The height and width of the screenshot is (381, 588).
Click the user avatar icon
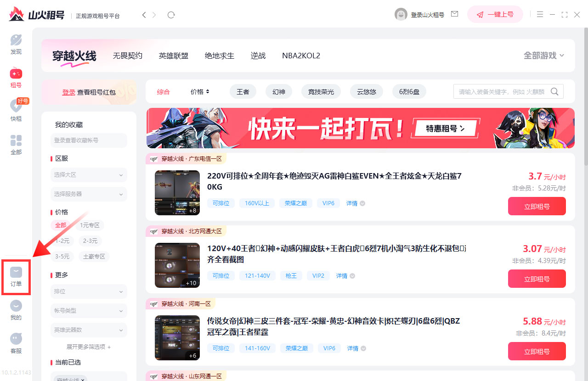401,14
